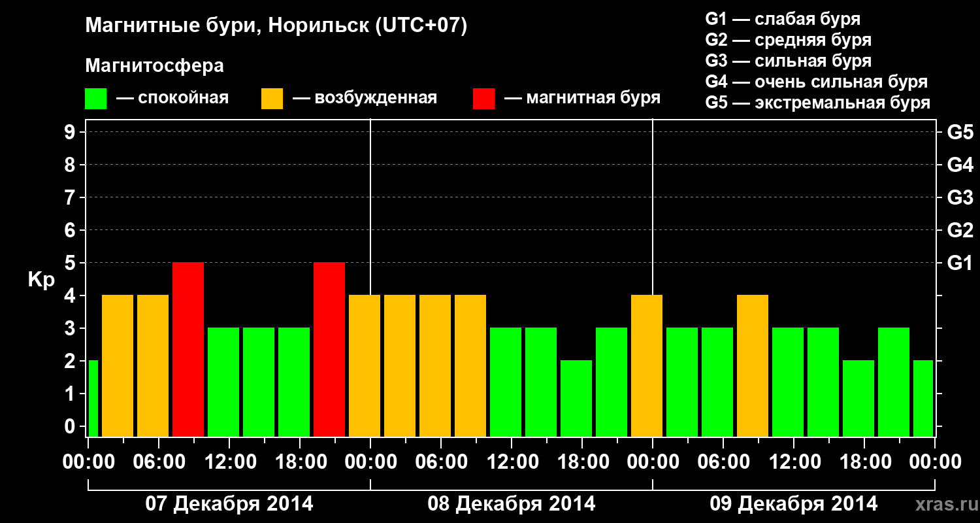Click the '07 Декабря 2014' date label

point(229,504)
